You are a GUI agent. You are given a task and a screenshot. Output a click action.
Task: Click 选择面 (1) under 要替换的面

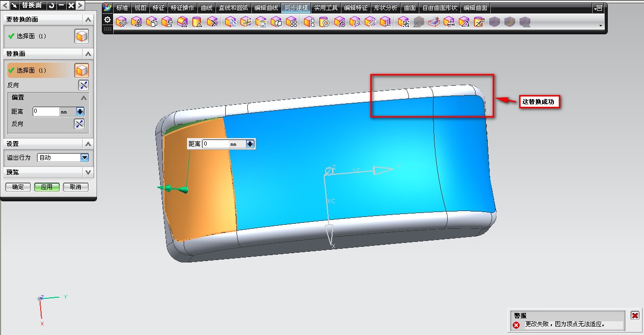(31, 36)
